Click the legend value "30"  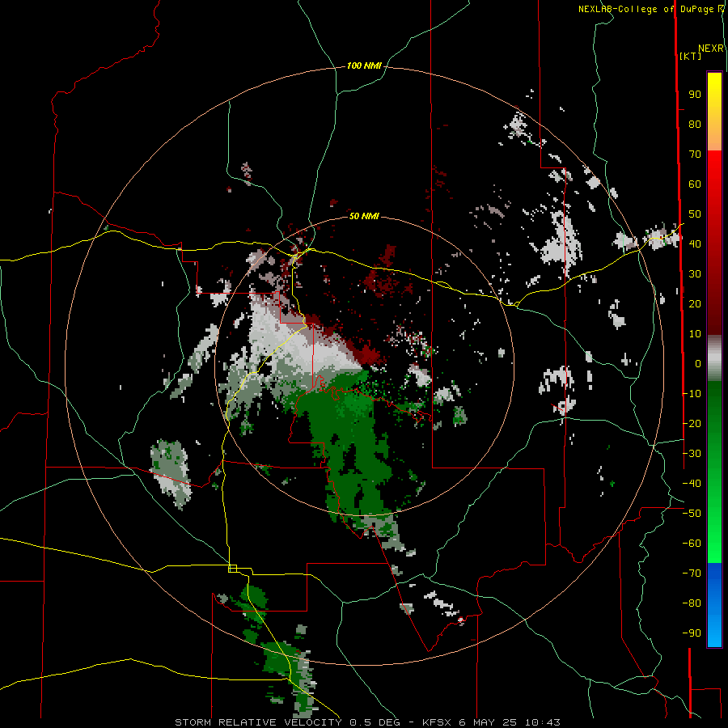point(695,274)
